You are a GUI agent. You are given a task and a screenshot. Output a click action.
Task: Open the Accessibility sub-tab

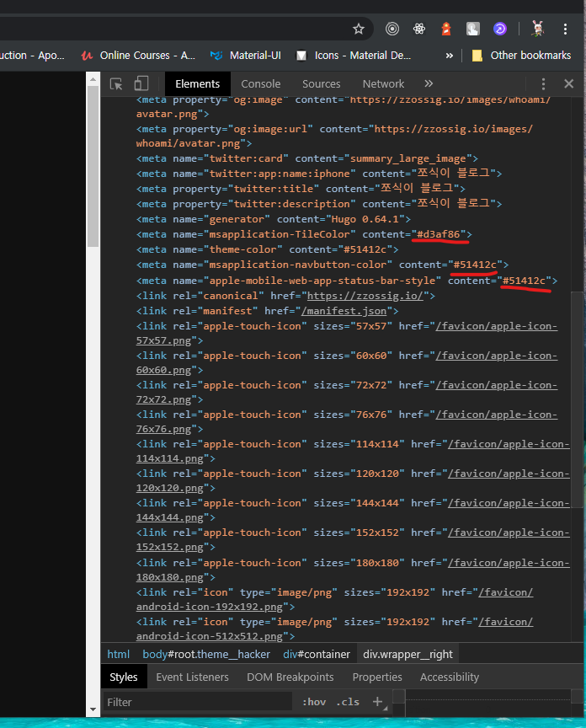pyautogui.click(x=449, y=677)
